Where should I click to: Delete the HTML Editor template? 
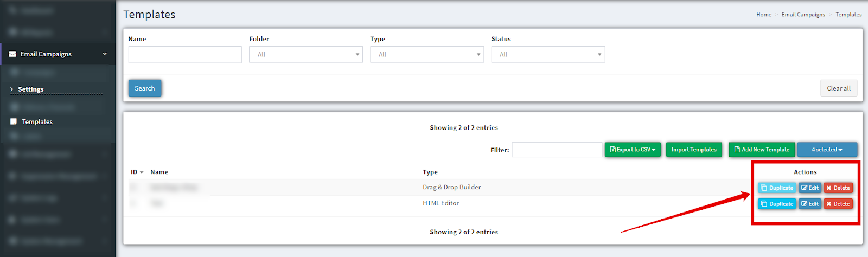(x=838, y=204)
